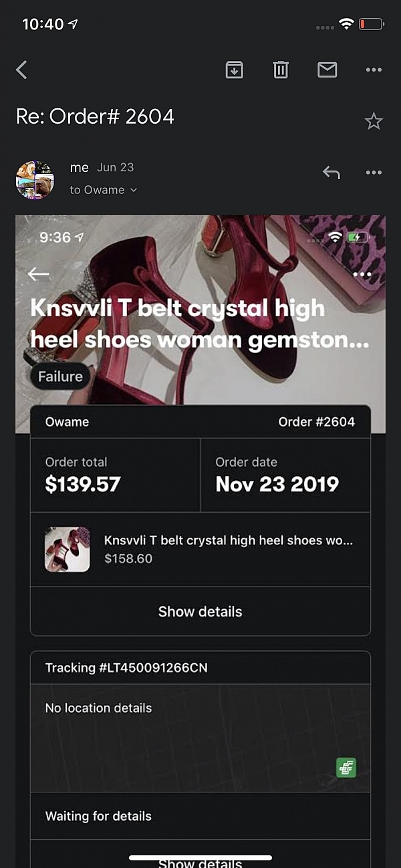This screenshot has width=401, height=868.
Task: Archive this email conversation
Action: click(x=235, y=70)
